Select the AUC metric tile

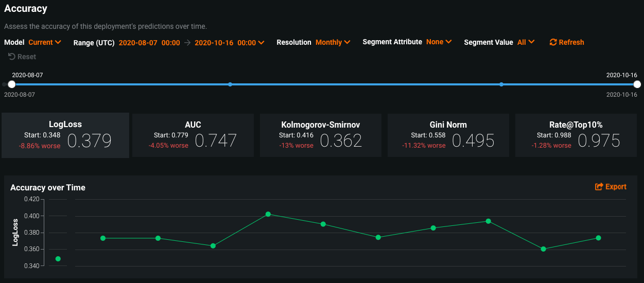tap(193, 135)
